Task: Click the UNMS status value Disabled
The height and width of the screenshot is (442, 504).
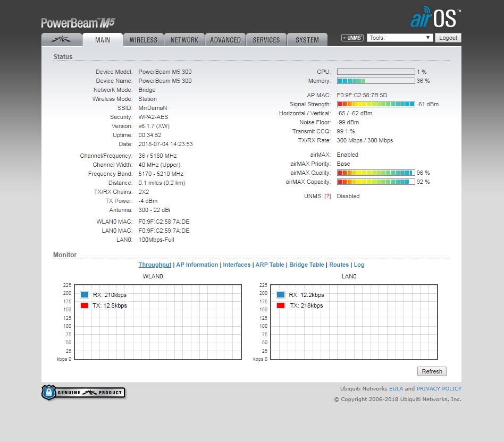Action: [348, 196]
